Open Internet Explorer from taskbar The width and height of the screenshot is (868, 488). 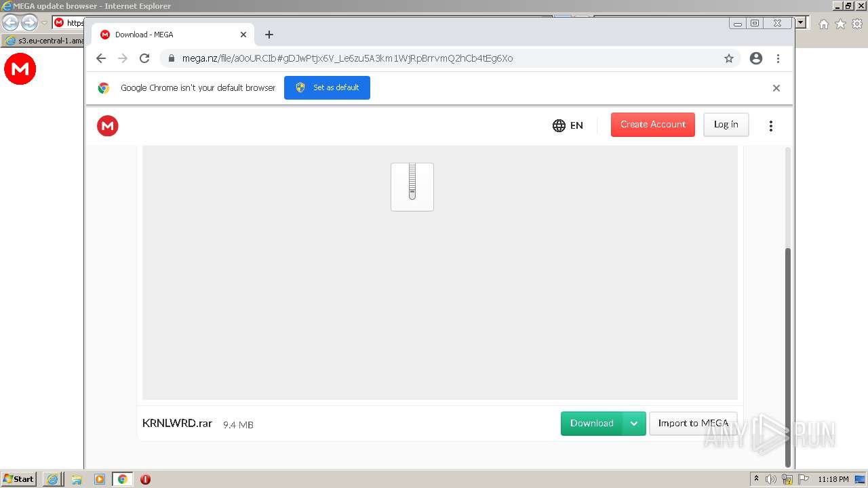[52, 479]
